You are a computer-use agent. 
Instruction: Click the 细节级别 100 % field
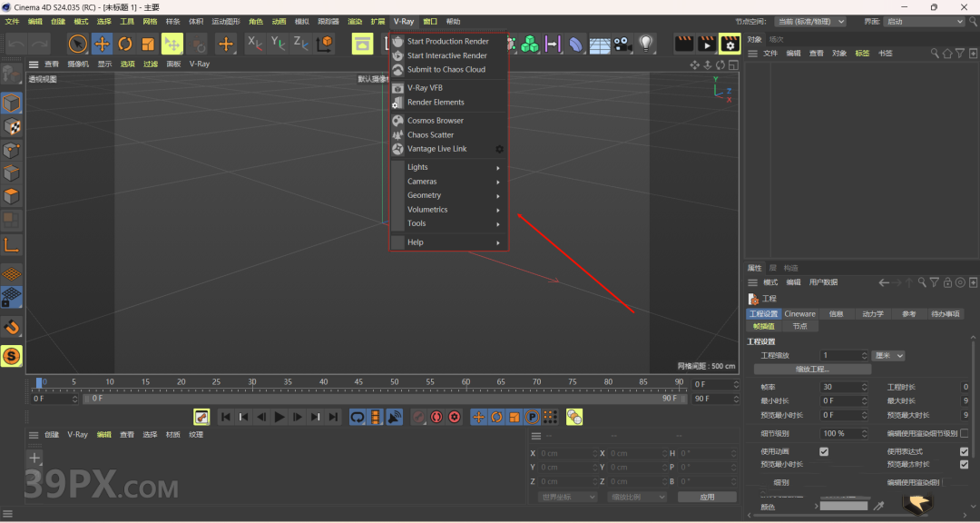tap(844, 433)
